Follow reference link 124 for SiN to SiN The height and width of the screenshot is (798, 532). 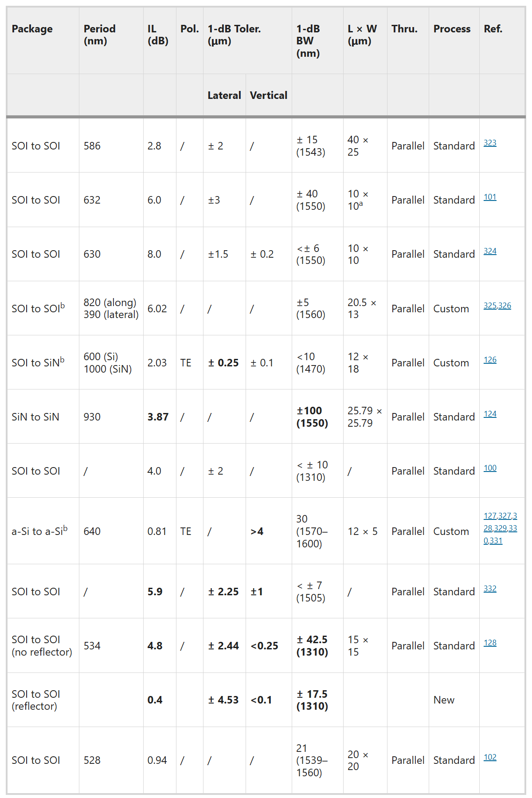(x=489, y=414)
